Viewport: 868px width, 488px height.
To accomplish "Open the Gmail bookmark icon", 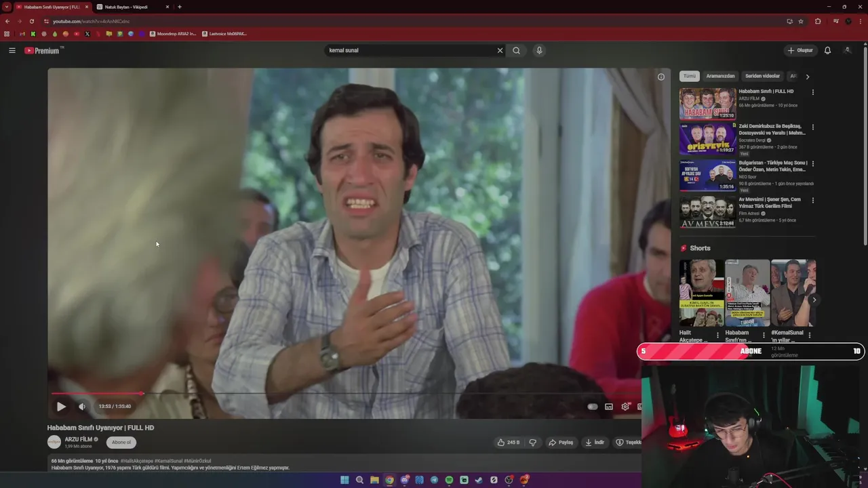I will click(x=22, y=34).
